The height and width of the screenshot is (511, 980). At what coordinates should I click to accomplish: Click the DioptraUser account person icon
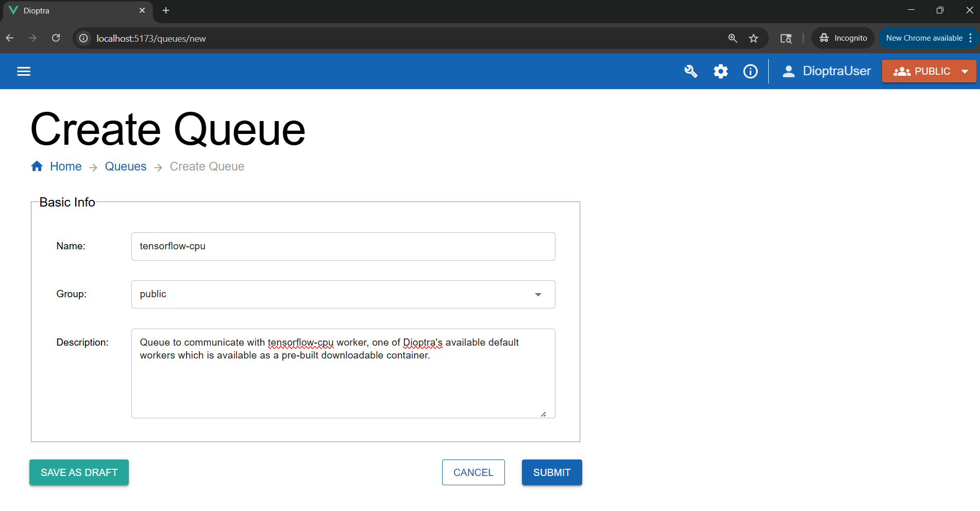[x=788, y=71]
